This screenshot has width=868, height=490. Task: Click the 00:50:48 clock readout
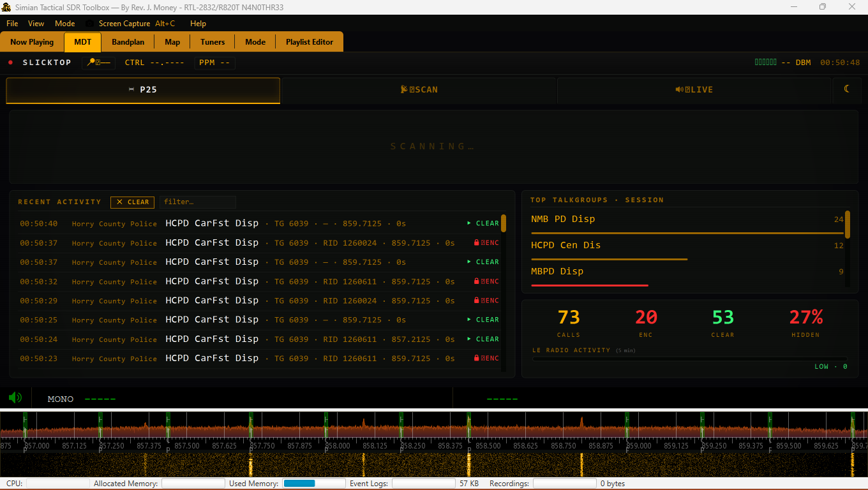click(x=840, y=63)
